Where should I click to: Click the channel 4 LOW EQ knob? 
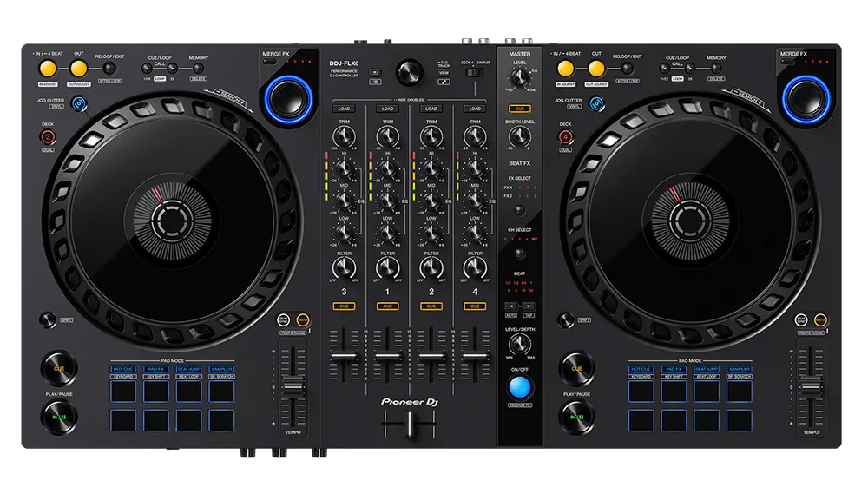[x=475, y=234]
